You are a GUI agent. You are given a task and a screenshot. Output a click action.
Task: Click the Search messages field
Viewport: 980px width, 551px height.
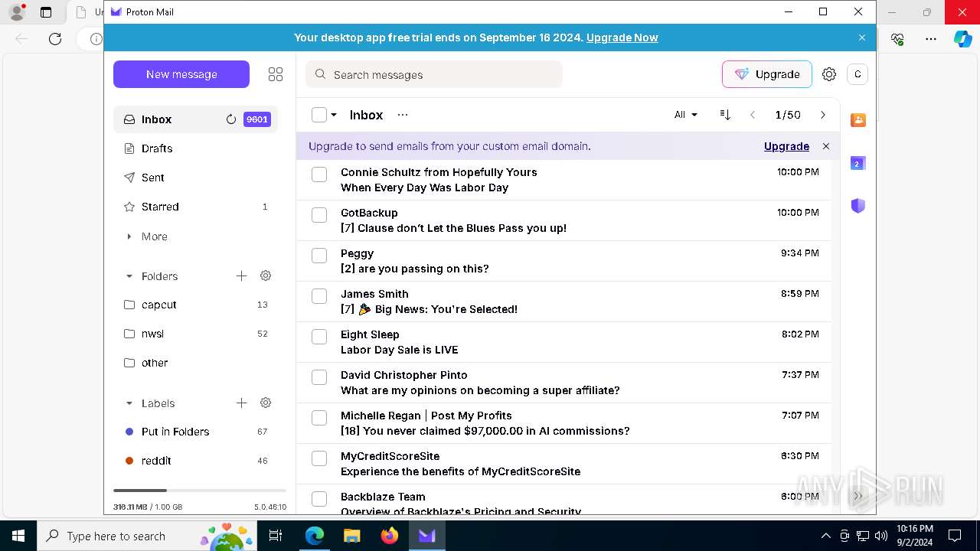(434, 74)
